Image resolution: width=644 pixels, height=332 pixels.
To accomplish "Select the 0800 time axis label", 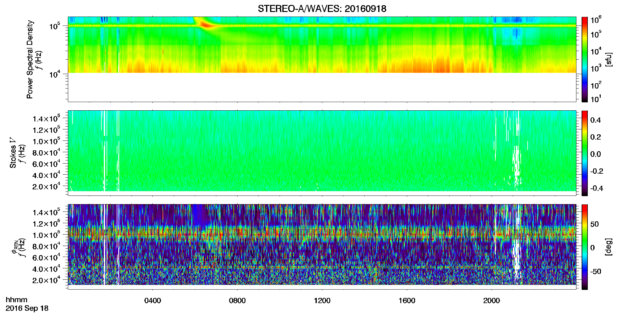I will coord(237,301).
